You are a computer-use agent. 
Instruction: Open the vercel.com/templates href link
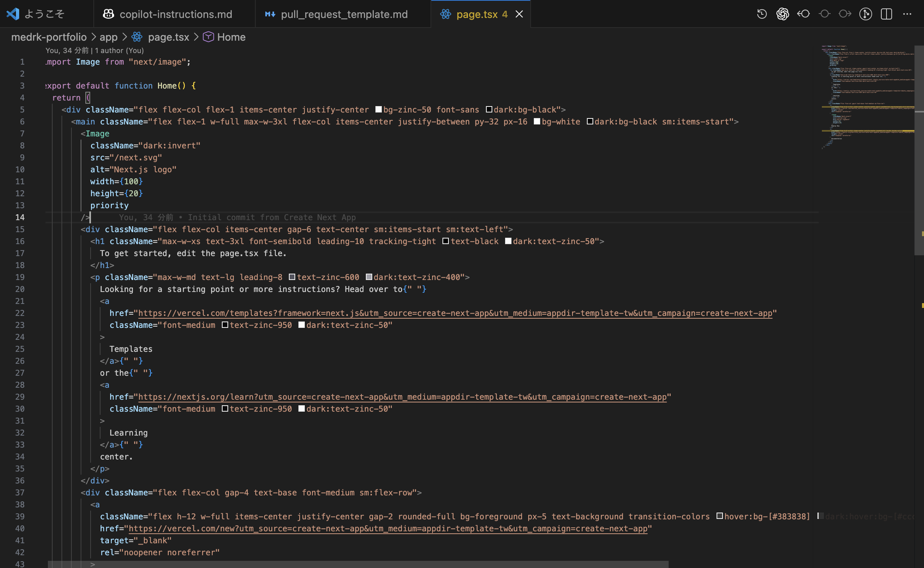click(x=455, y=313)
